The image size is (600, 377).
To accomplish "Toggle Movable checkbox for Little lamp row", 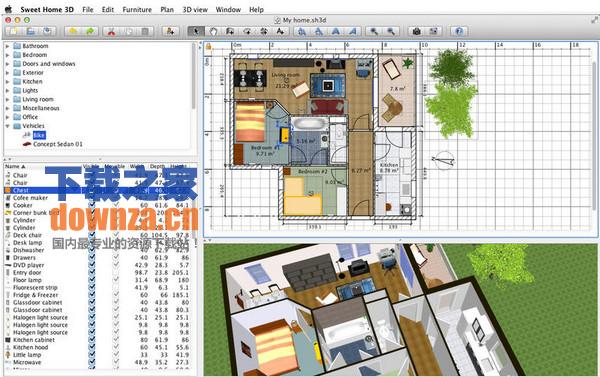I will 116,354.
